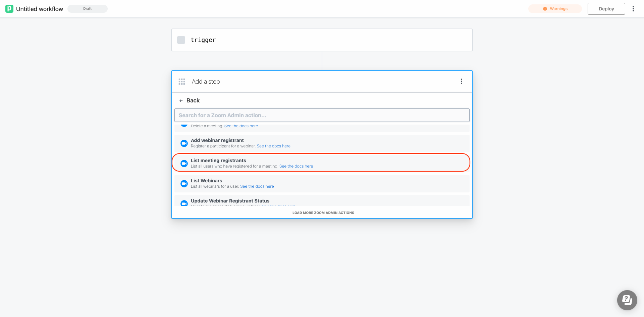The image size is (644, 317).
Task: Click the Zoom Admin action search field
Action: pos(322,115)
